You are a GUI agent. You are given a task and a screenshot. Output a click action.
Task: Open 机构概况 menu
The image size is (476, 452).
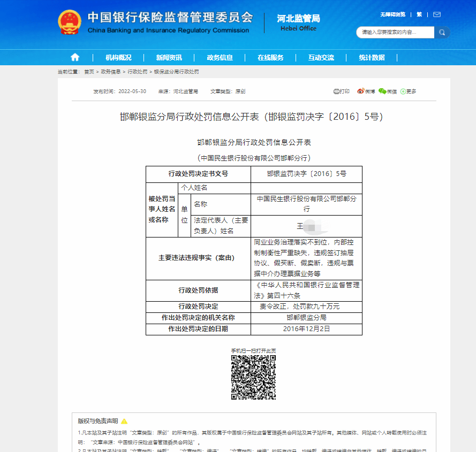pyautogui.click(x=118, y=57)
